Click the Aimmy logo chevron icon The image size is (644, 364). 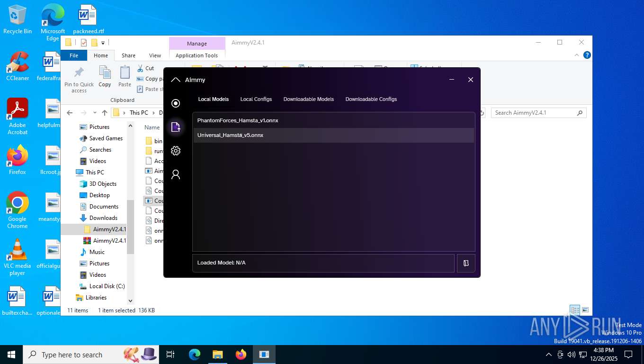[x=175, y=80]
